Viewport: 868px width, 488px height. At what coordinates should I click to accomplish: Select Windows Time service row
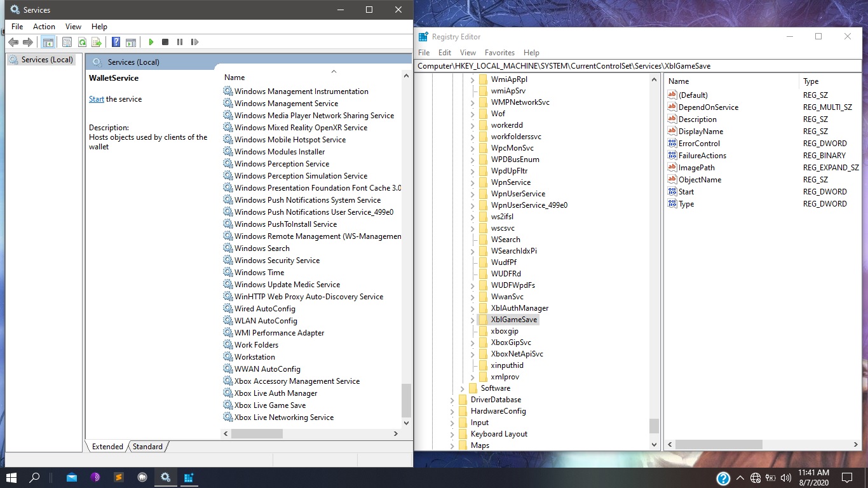coord(259,273)
